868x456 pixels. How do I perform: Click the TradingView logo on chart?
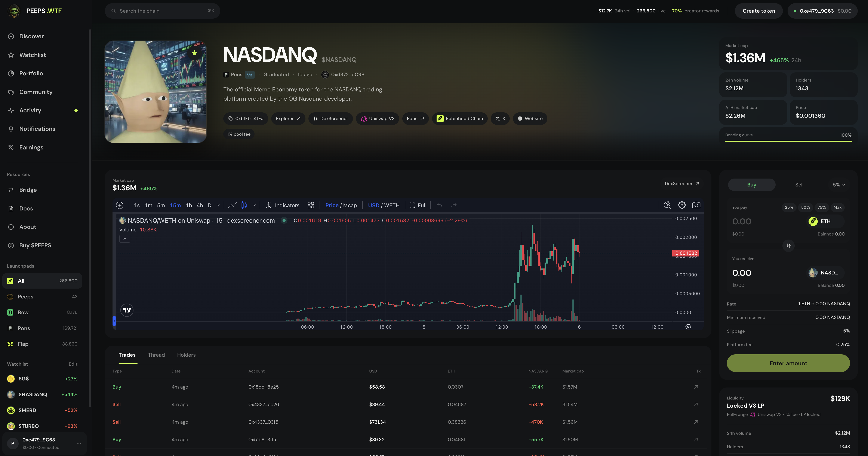pos(127,310)
